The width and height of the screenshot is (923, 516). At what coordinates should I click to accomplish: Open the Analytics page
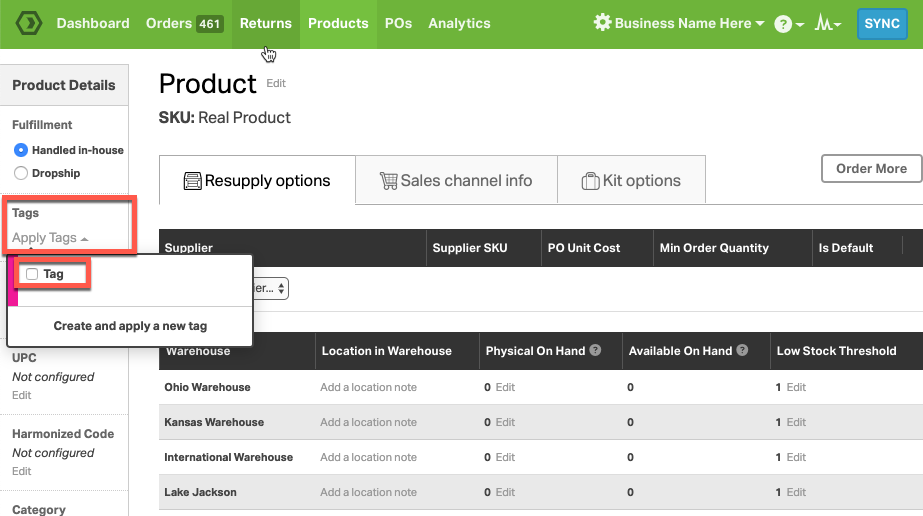pyautogui.click(x=459, y=24)
